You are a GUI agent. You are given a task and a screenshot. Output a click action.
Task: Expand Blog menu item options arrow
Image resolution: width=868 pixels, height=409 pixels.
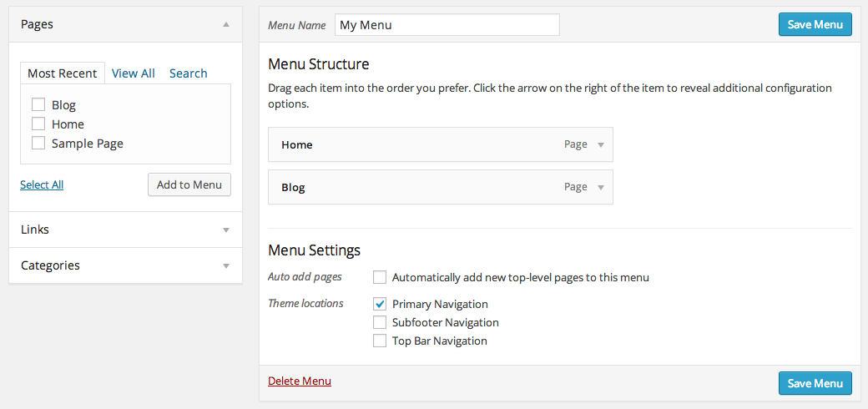tap(600, 187)
